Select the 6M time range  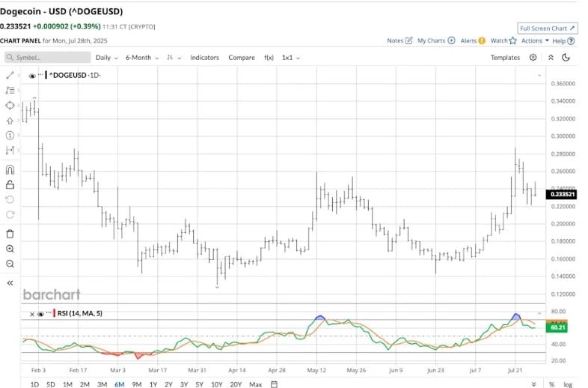(119, 384)
